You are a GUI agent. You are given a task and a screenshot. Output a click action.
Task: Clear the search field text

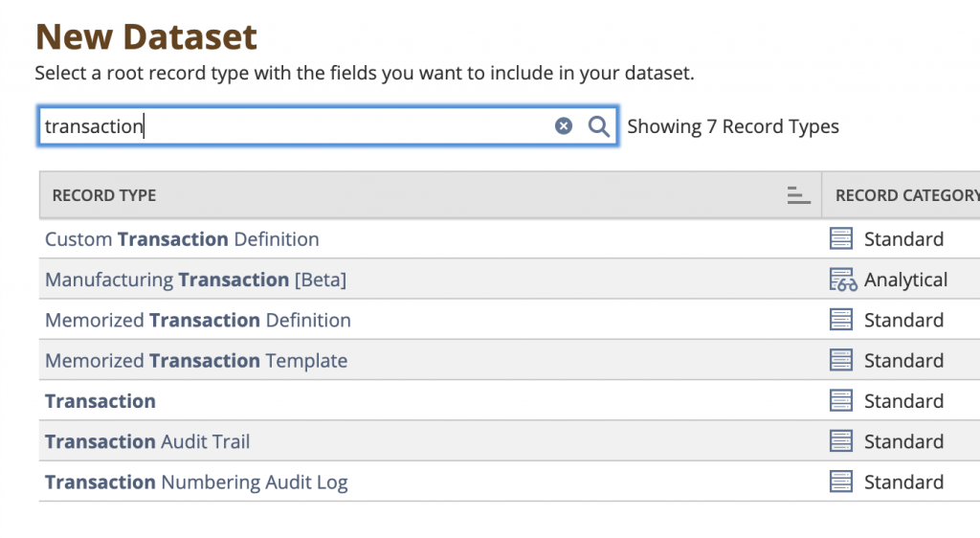click(x=564, y=126)
